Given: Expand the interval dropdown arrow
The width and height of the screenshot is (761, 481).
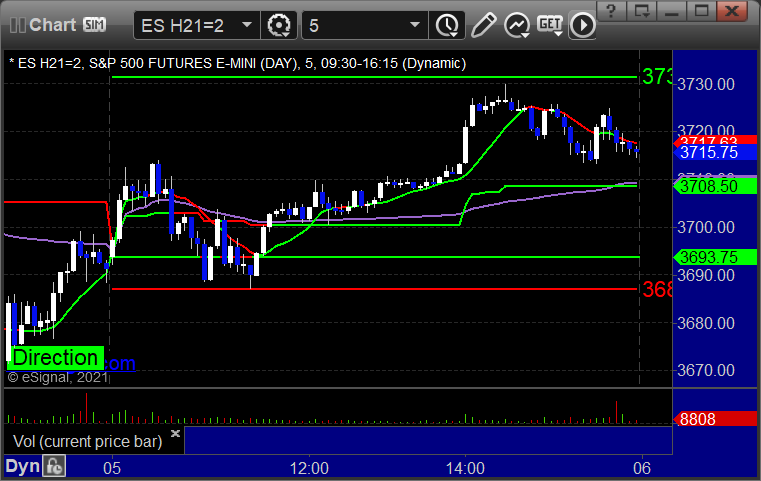Looking at the screenshot, I should (x=414, y=24).
